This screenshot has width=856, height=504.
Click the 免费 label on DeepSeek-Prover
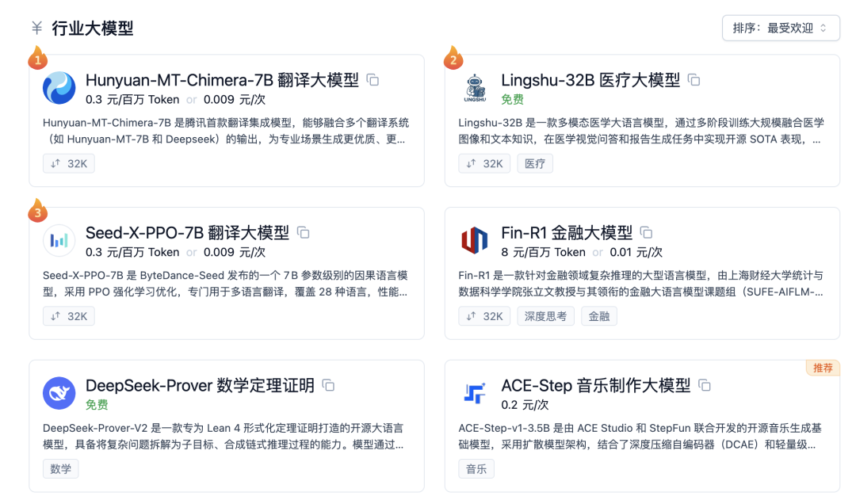click(97, 404)
